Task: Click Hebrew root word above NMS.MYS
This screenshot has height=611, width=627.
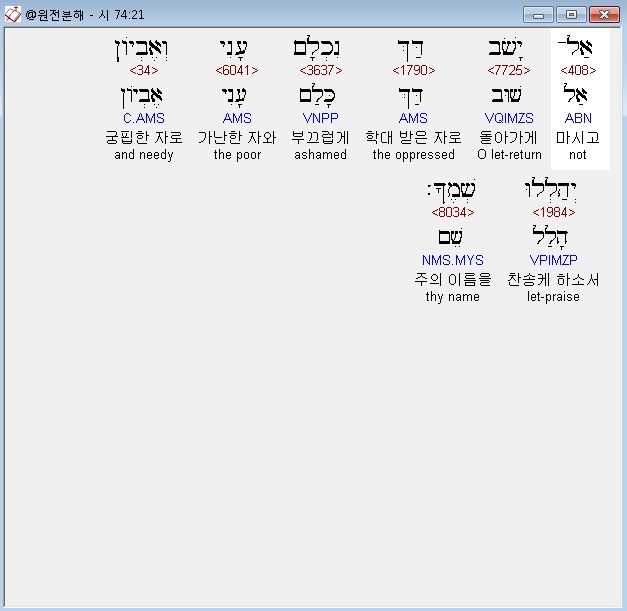Action: (451, 237)
